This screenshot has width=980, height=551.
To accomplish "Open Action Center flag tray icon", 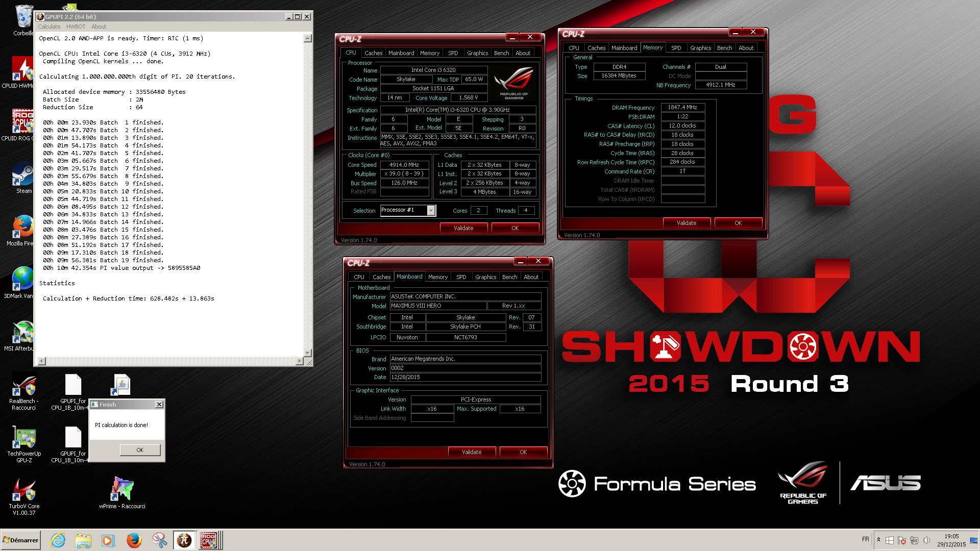I will 902,540.
